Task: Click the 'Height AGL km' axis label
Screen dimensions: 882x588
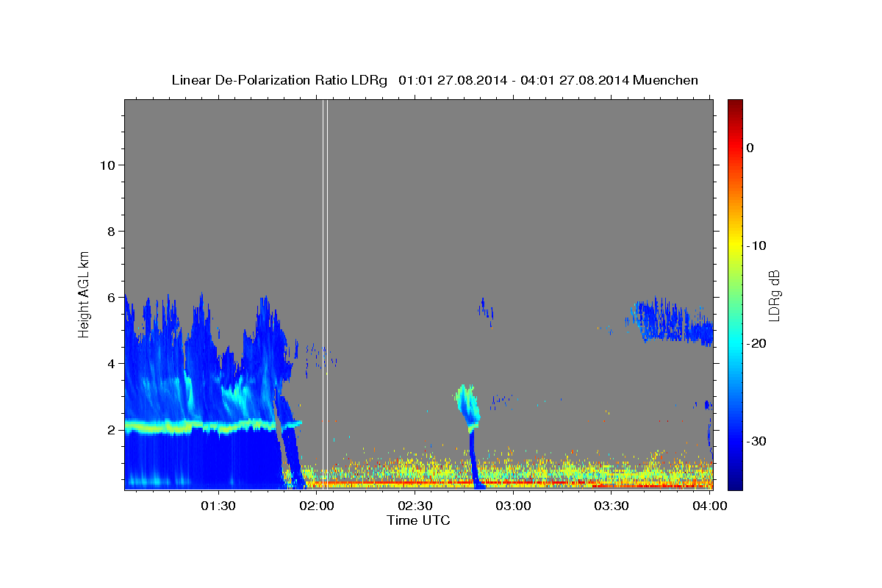Action: pos(85,294)
